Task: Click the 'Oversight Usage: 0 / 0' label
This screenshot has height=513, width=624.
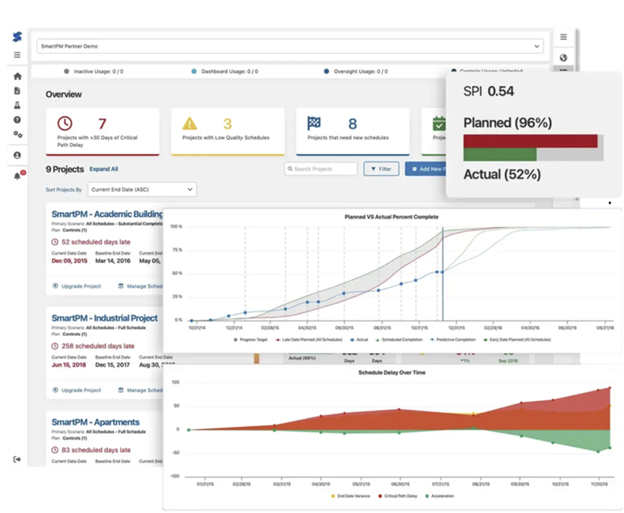Action: (x=361, y=72)
